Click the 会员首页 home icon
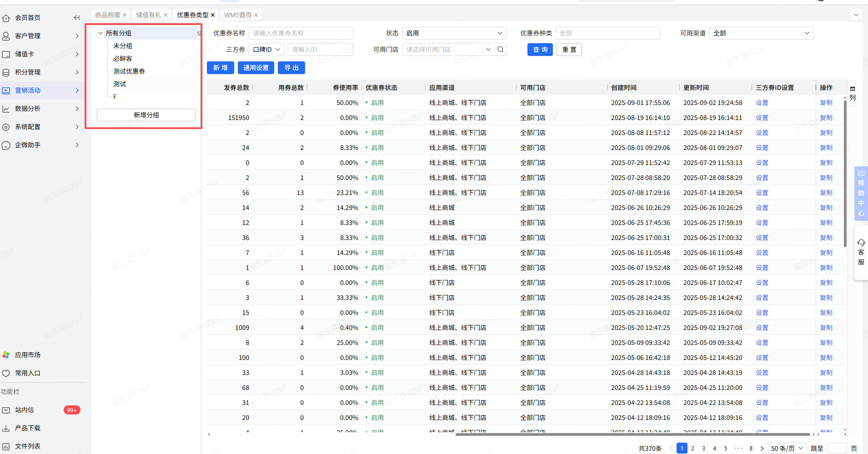The height and width of the screenshot is (454, 868). (6, 18)
